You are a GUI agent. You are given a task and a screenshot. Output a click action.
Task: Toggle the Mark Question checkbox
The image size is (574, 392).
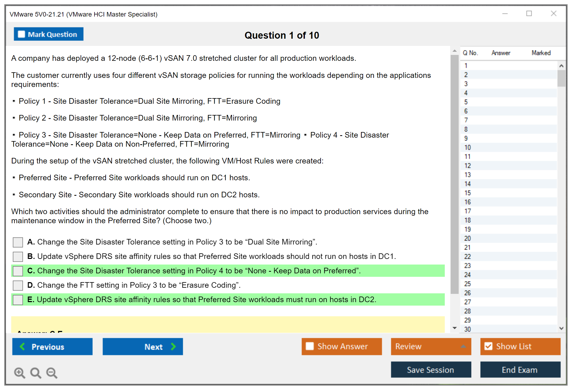[21, 34]
